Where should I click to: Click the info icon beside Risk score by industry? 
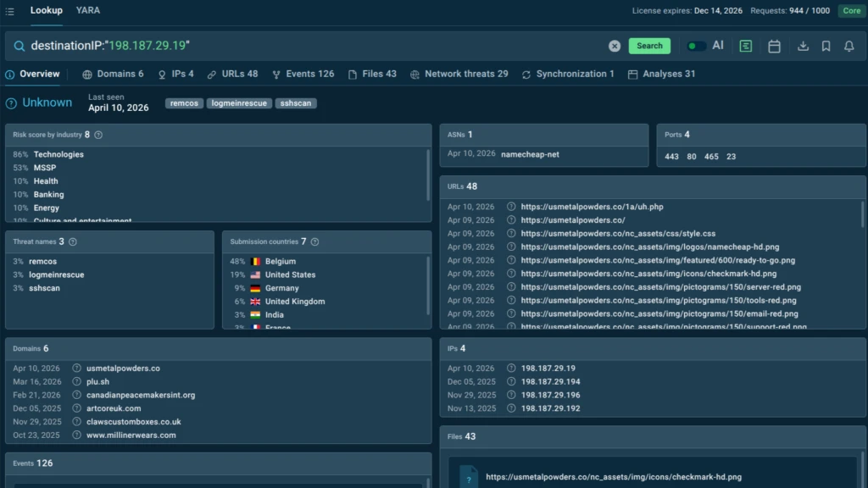coord(98,135)
